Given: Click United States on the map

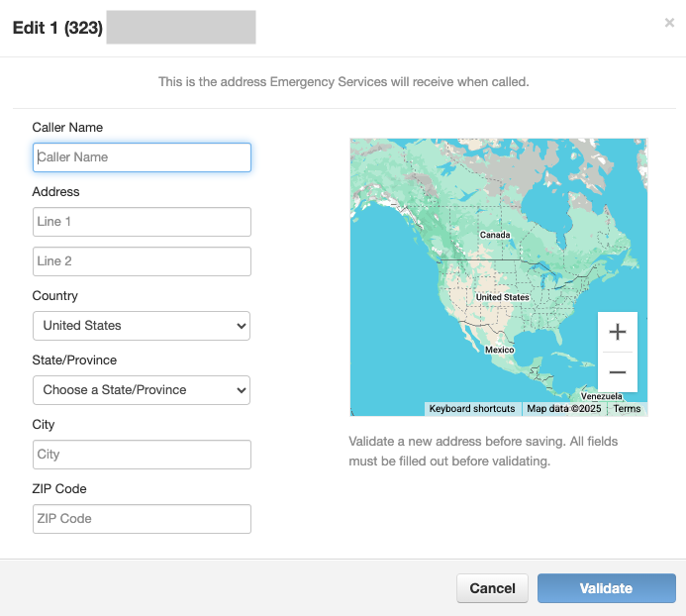Looking at the screenshot, I should (502, 297).
